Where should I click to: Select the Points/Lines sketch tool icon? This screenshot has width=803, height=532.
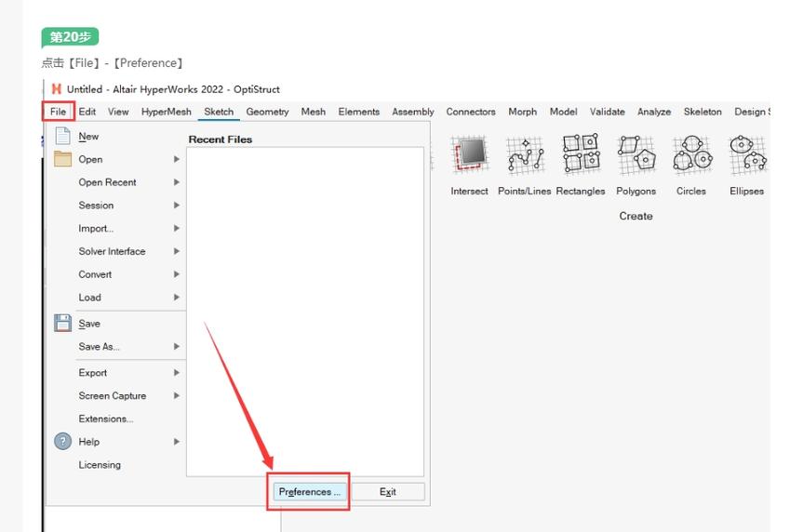[525, 154]
